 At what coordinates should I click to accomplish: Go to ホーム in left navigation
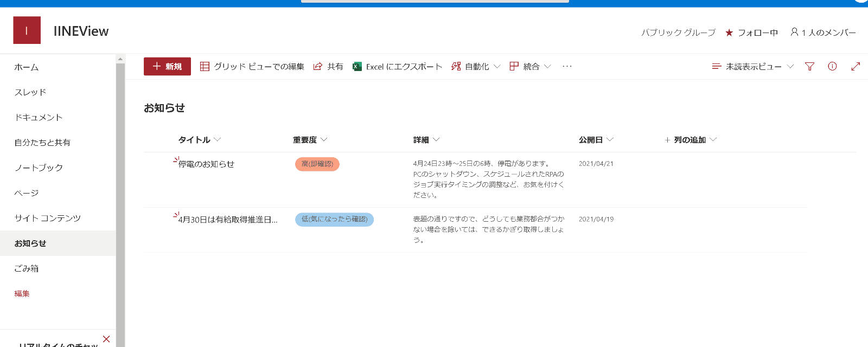(27, 67)
